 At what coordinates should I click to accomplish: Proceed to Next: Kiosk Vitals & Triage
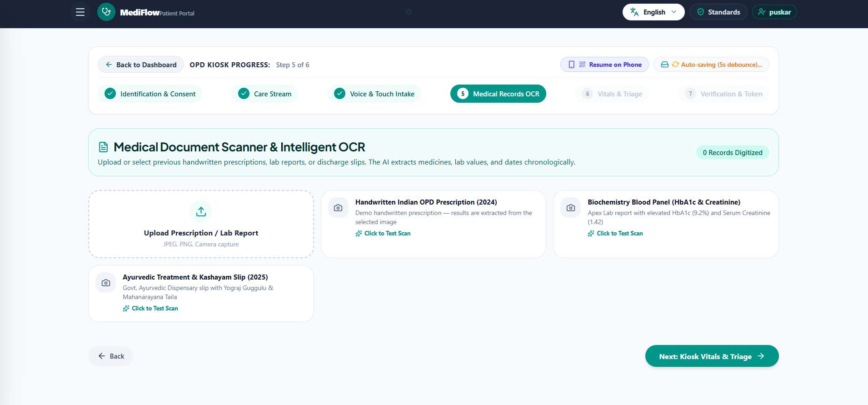coord(712,356)
